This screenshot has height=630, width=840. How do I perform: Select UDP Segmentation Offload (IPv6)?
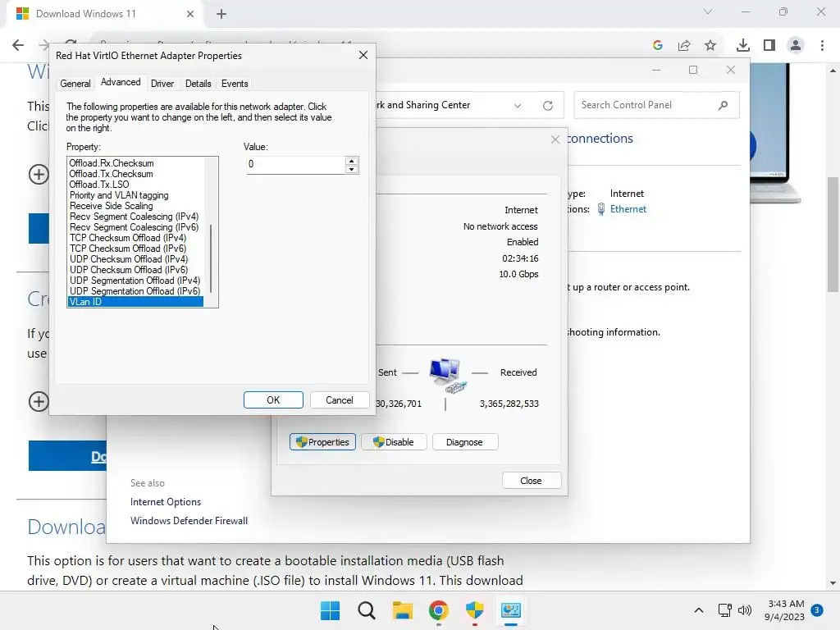click(x=135, y=291)
